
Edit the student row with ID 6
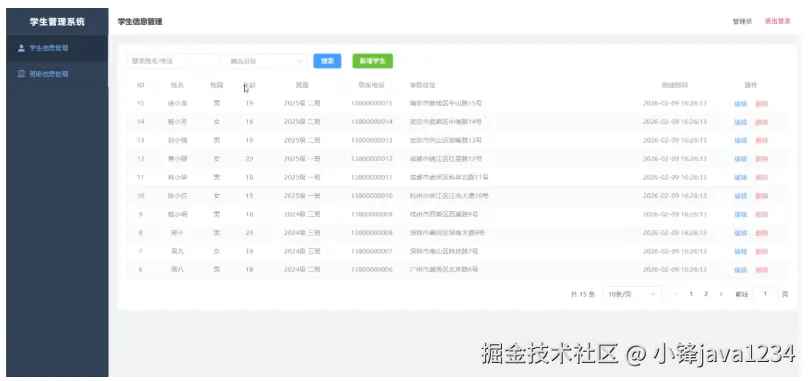pyautogui.click(x=740, y=270)
